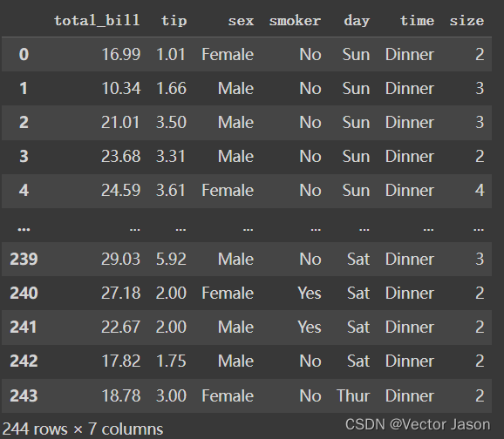The height and width of the screenshot is (439, 504).
Task: Select Sun day value in row 0
Action: [x=356, y=54]
